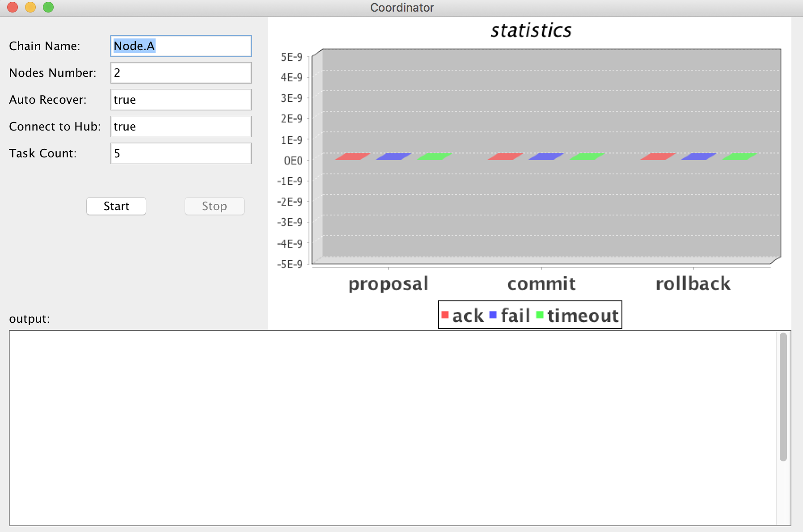The image size is (803, 532).
Task: Select the Auto Recover text field
Action: coord(181,100)
